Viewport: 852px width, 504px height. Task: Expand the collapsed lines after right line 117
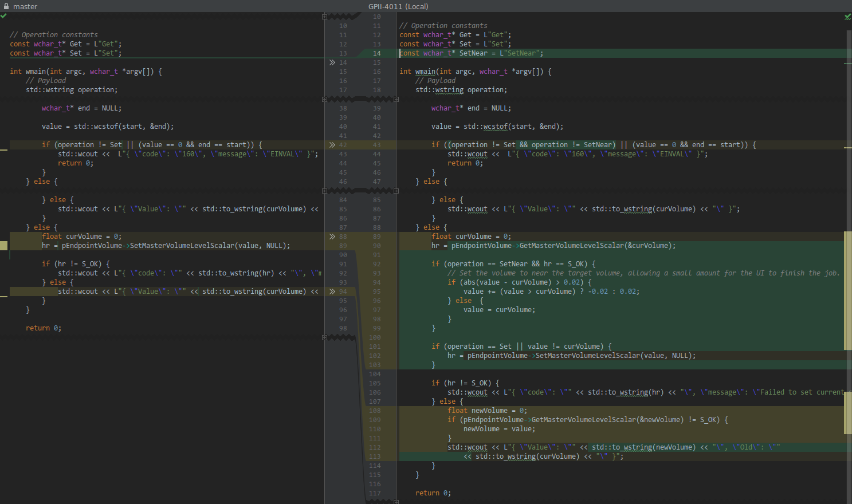point(396,501)
